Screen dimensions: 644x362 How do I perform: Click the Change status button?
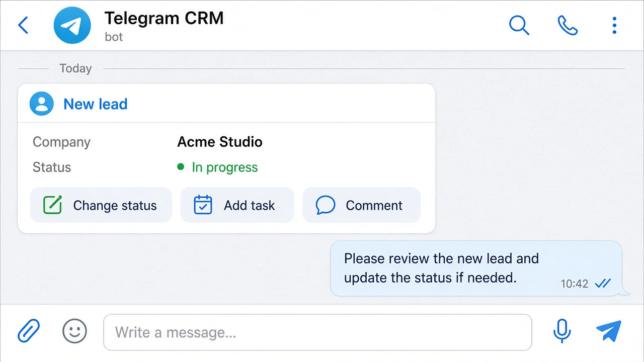pos(101,205)
